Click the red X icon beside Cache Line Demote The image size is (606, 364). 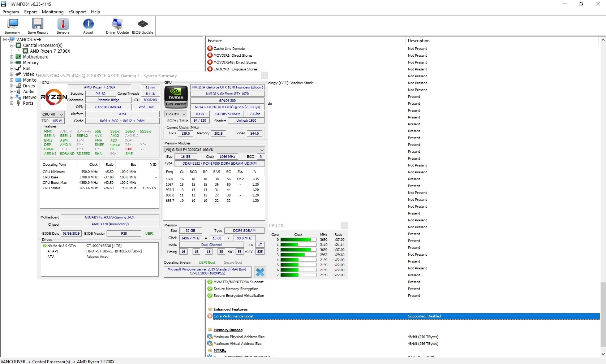(210, 48)
